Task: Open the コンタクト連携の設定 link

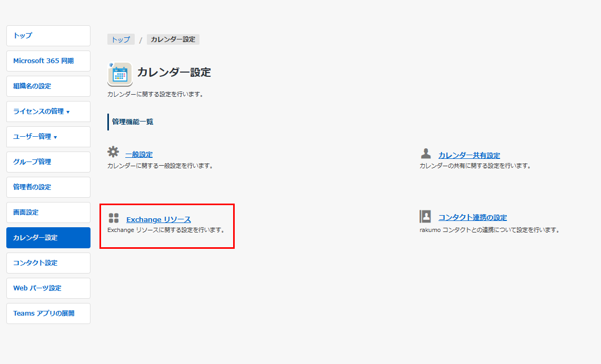Action: [x=473, y=217]
